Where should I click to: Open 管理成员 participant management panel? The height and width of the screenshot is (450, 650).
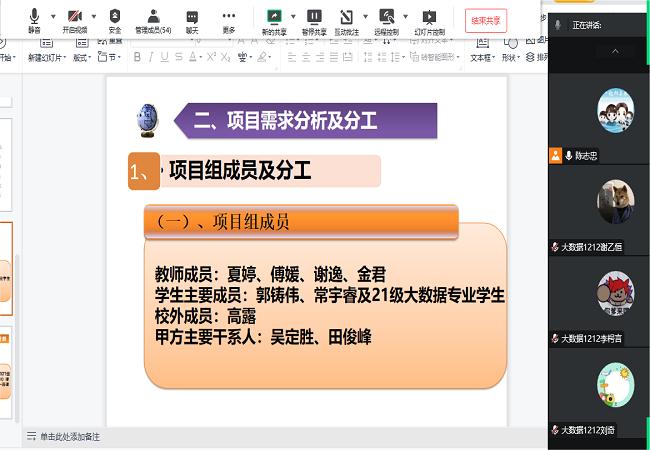[153, 19]
